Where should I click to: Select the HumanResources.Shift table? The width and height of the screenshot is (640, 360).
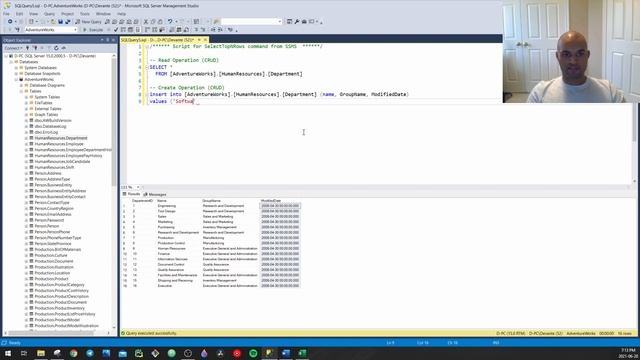(x=54, y=167)
